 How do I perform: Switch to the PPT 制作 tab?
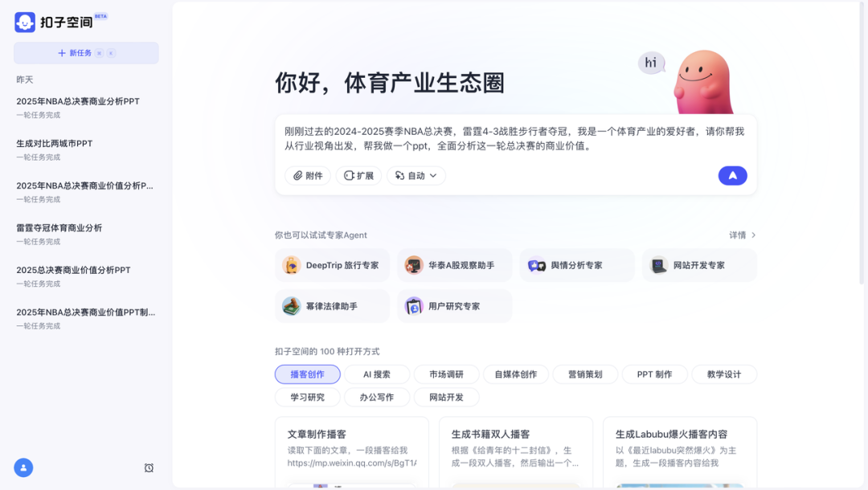pyautogui.click(x=654, y=374)
